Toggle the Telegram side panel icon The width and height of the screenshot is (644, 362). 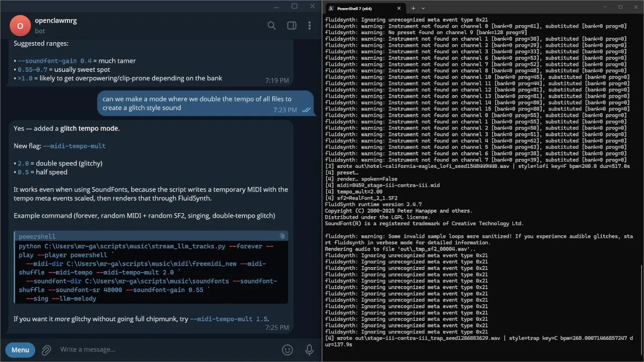click(291, 26)
